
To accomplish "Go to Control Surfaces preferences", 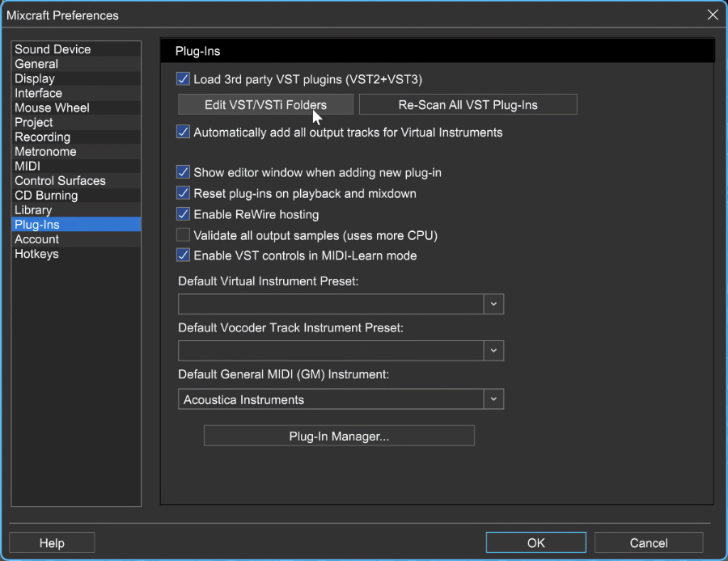I will (x=76, y=181).
